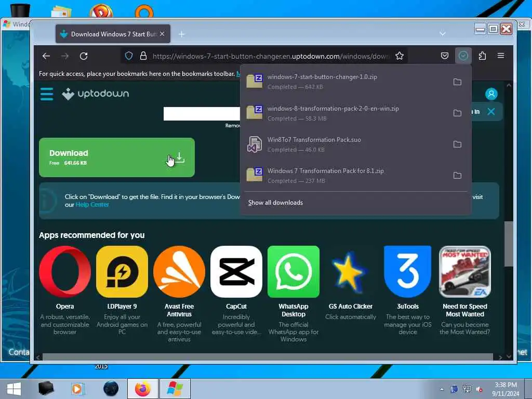
Task: Open the taskbar clock showing 3:38 PM
Action: (506, 389)
